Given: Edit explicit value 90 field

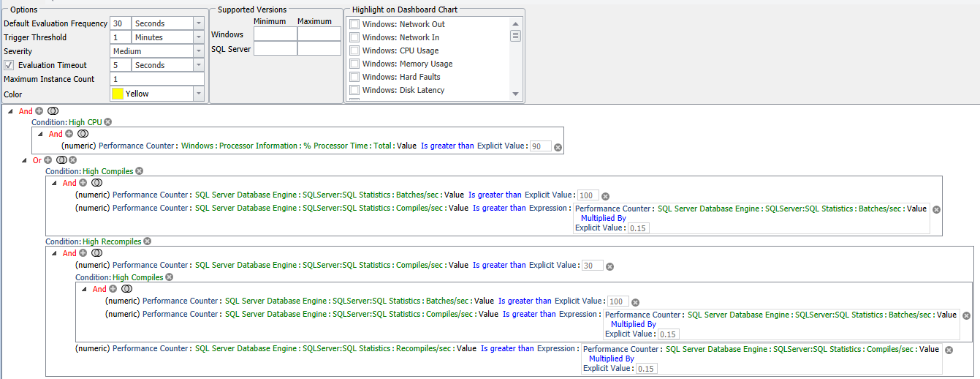Looking at the screenshot, I should point(541,146).
